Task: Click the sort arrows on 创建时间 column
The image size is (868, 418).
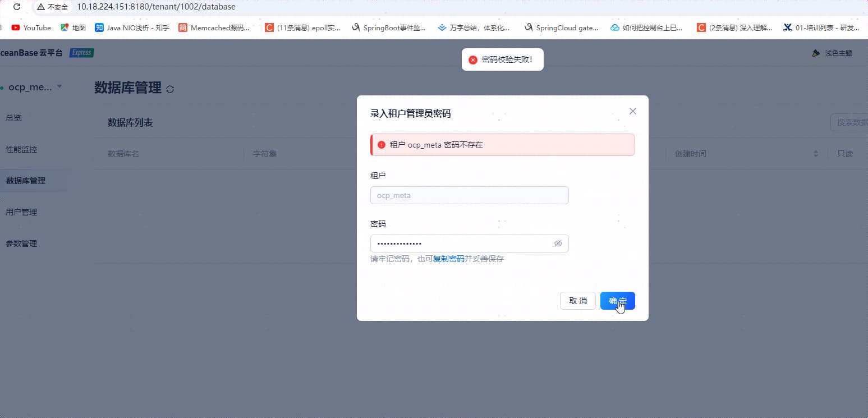Action: [816, 154]
